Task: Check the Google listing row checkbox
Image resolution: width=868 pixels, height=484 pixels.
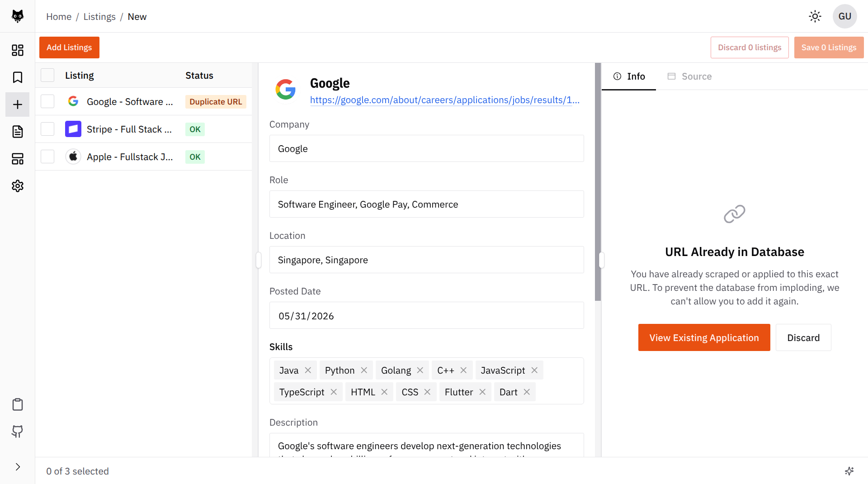Action: (47, 101)
